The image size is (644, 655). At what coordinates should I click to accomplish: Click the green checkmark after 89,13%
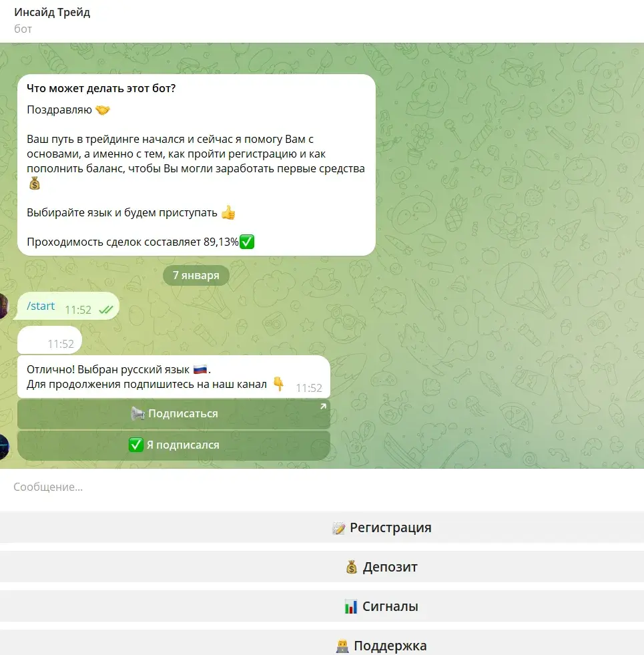pyautogui.click(x=247, y=242)
